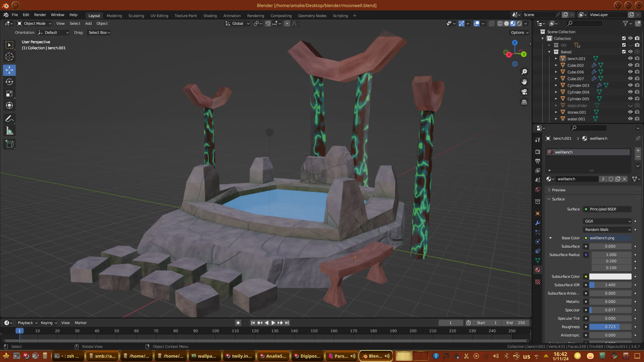Select the Measure tool
This screenshot has height=362, width=644.
(9, 131)
